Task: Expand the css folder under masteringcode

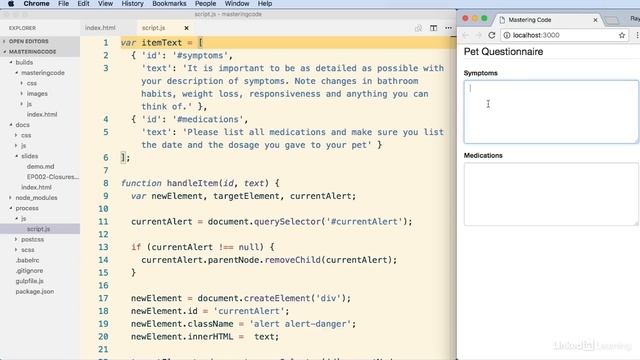Action: coord(31,83)
